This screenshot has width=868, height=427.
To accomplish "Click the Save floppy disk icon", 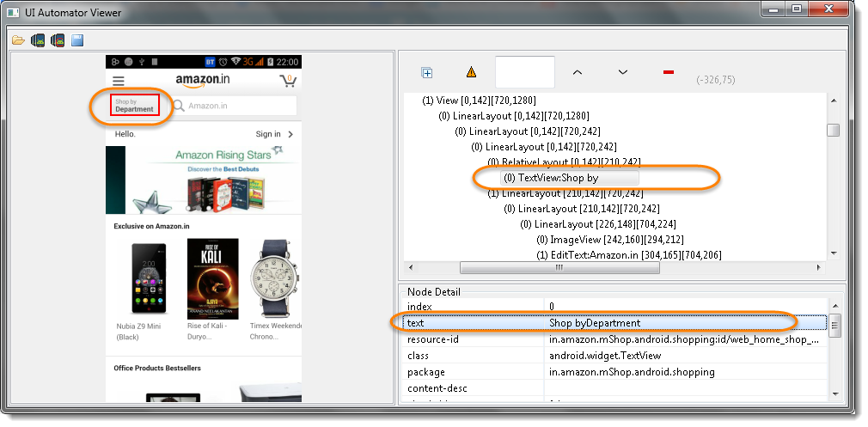I will 77,40.
